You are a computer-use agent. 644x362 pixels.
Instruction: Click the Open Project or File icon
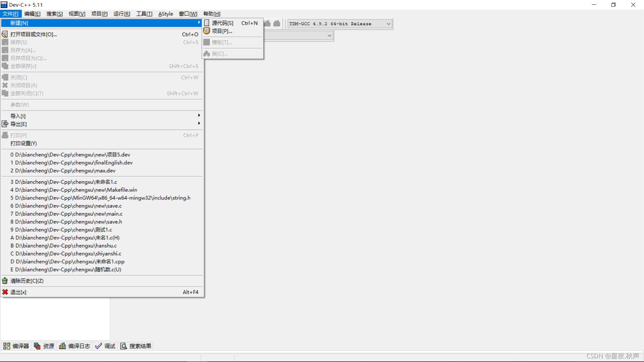point(5,34)
